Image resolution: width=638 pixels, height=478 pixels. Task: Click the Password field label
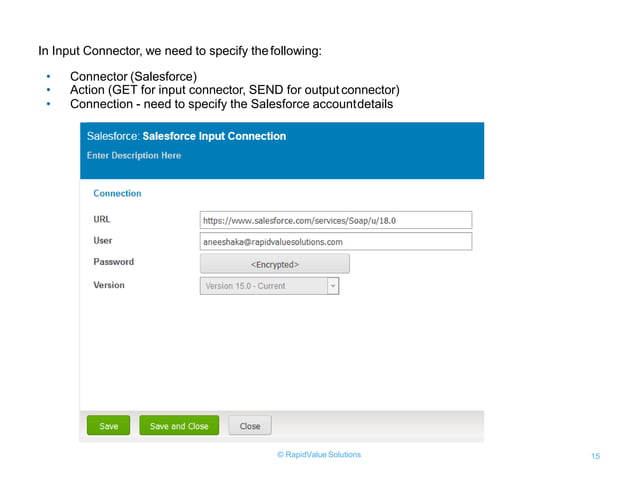point(113,262)
